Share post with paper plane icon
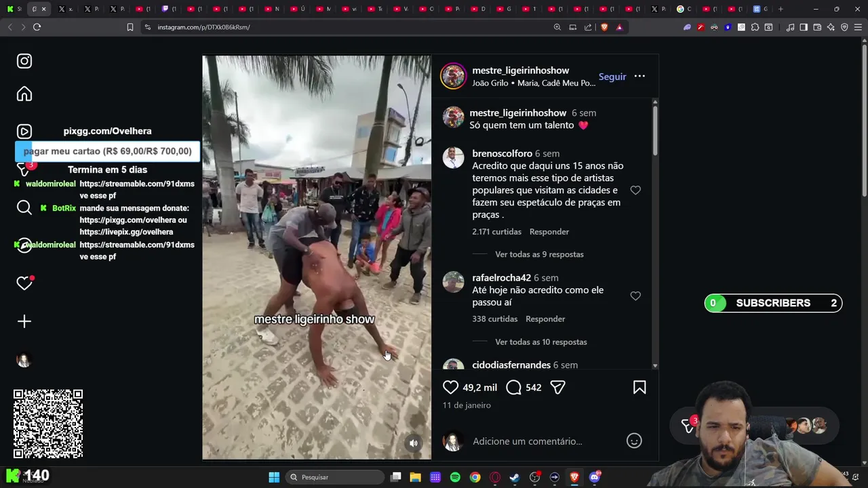This screenshot has width=868, height=488. 557,387
